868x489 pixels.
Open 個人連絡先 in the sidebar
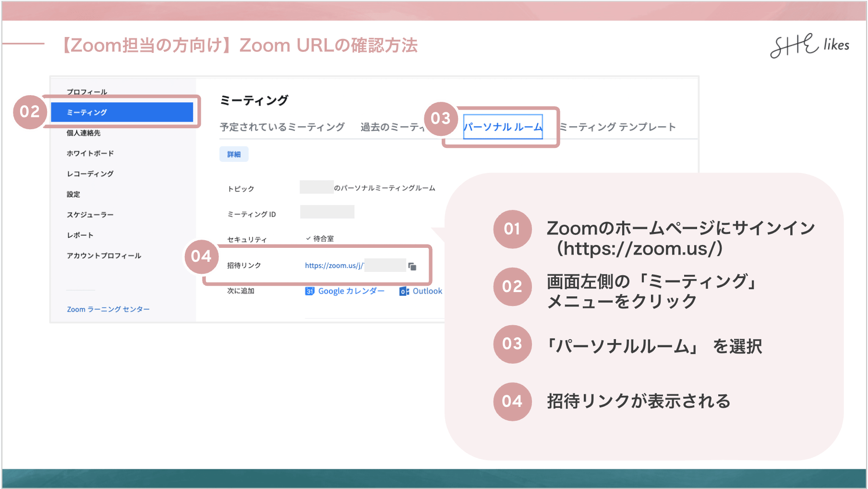pyautogui.click(x=84, y=133)
